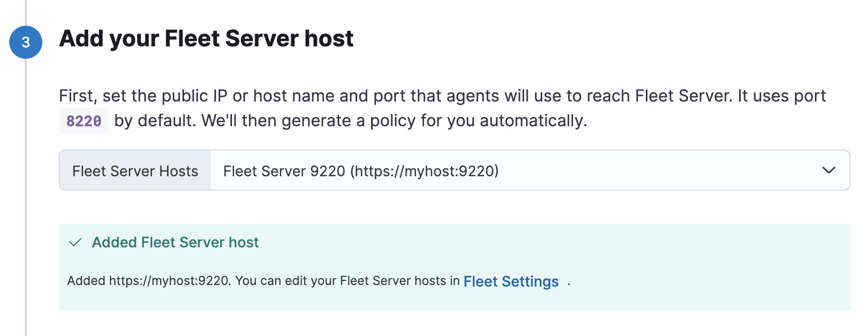The width and height of the screenshot is (868, 336).
Task: Select 'Fleet Server 9220 (https://myhost:9220)' entry
Action: [361, 171]
